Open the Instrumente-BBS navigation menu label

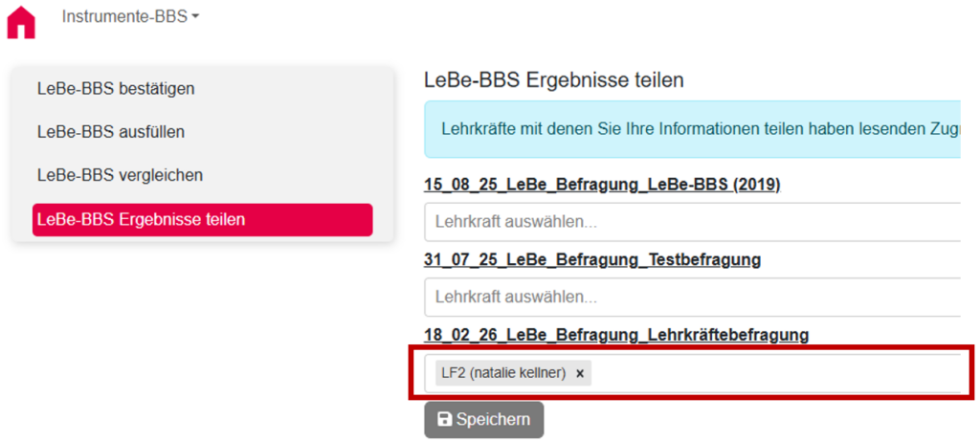124,17
